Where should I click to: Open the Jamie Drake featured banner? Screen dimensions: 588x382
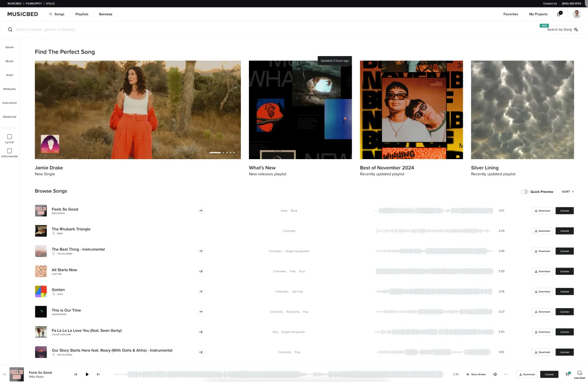coord(138,110)
